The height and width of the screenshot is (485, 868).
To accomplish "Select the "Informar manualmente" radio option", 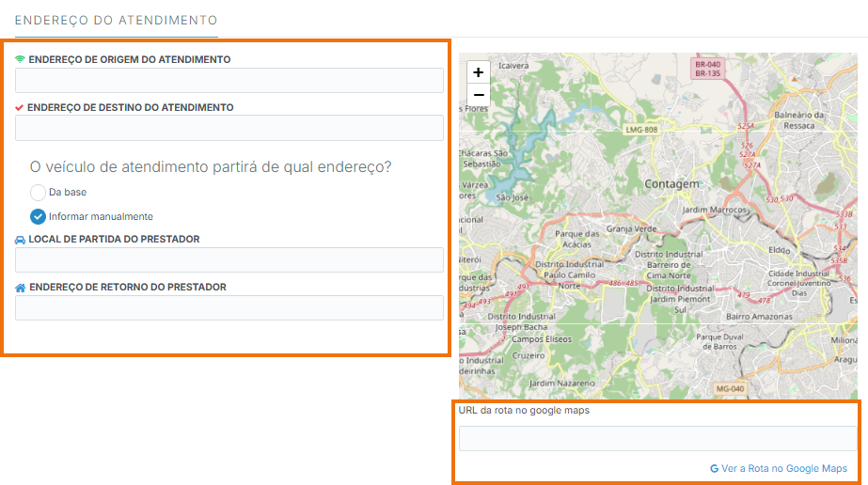I will coord(38,216).
